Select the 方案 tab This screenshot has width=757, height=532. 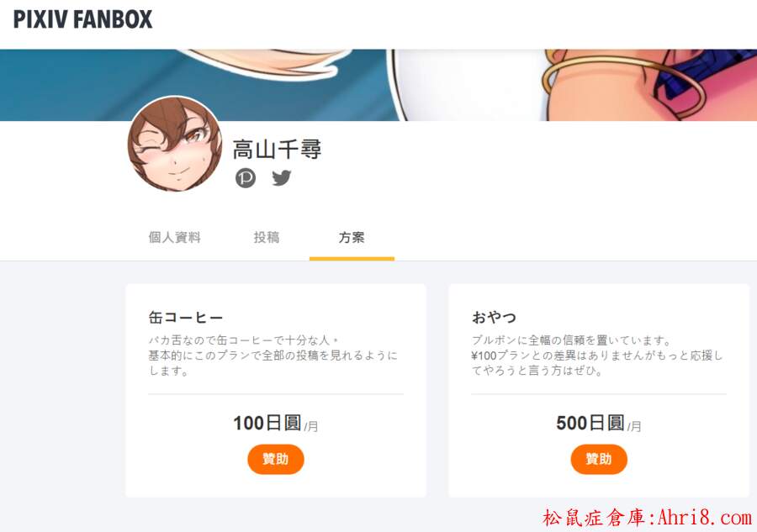(x=352, y=237)
